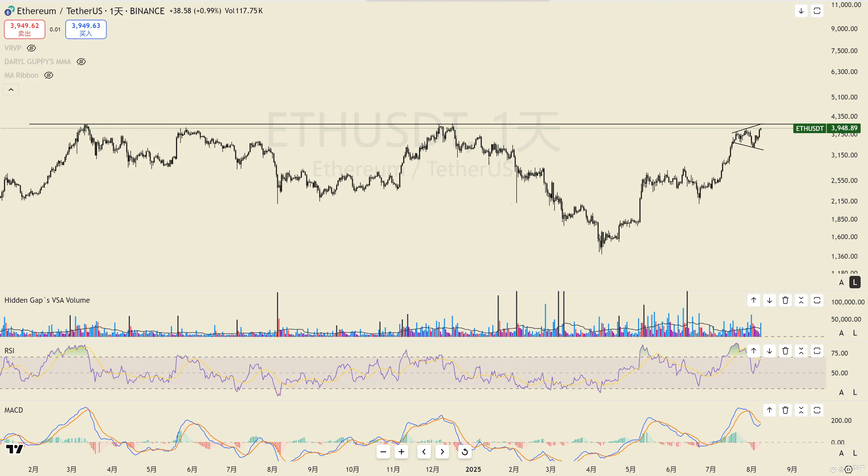This screenshot has width=868, height=476.
Task: Click the blue buy button 3,949.63
Action: pos(86,29)
